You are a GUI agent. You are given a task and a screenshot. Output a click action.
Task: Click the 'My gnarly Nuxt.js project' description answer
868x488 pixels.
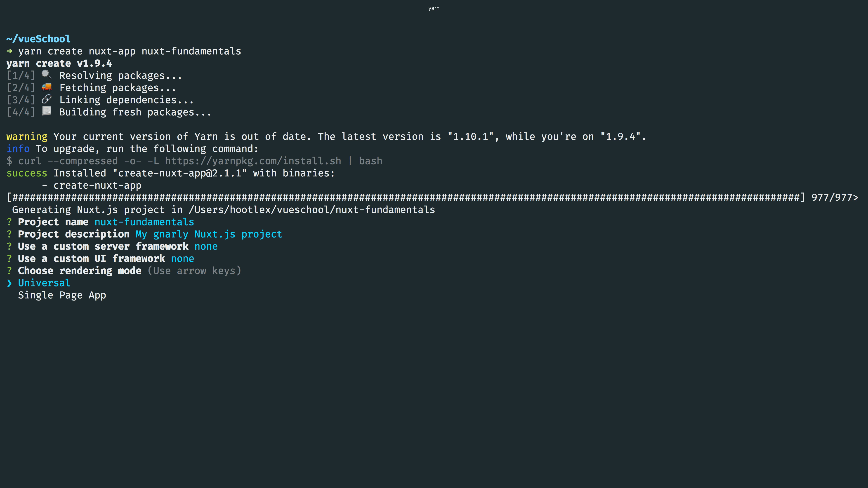pyautogui.click(x=209, y=234)
